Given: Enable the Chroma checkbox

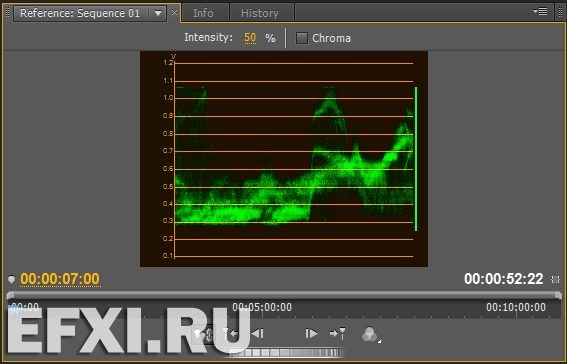Looking at the screenshot, I should point(302,38).
